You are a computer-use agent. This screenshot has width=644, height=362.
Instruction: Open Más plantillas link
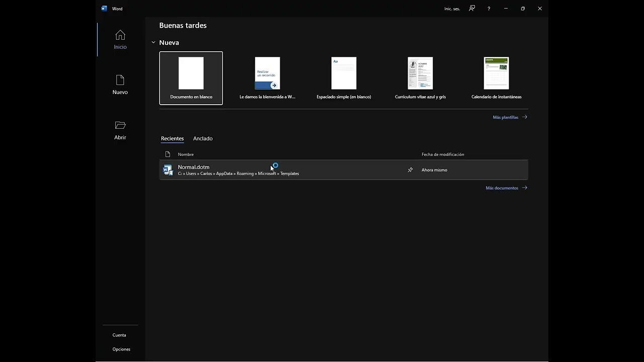click(x=510, y=117)
